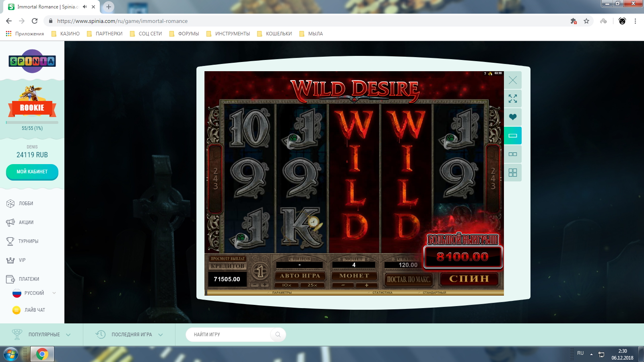The height and width of the screenshot is (362, 644).
Task: Reload the page
Action: (x=35, y=21)
